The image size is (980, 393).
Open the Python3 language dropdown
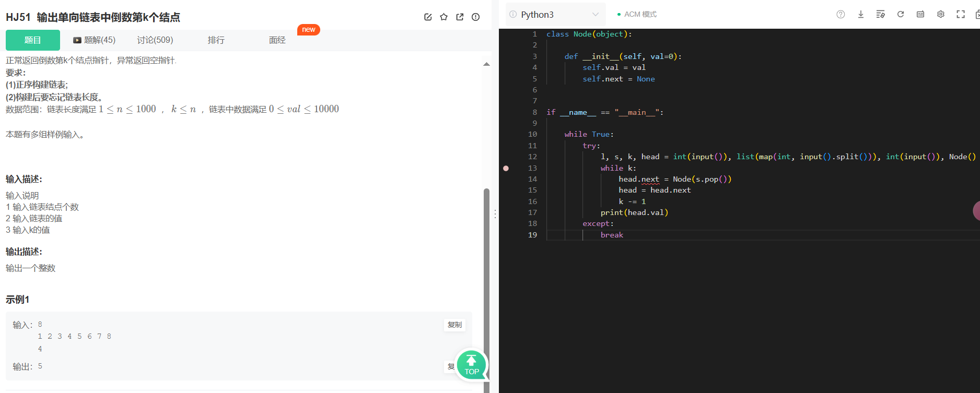pos(556,15)
